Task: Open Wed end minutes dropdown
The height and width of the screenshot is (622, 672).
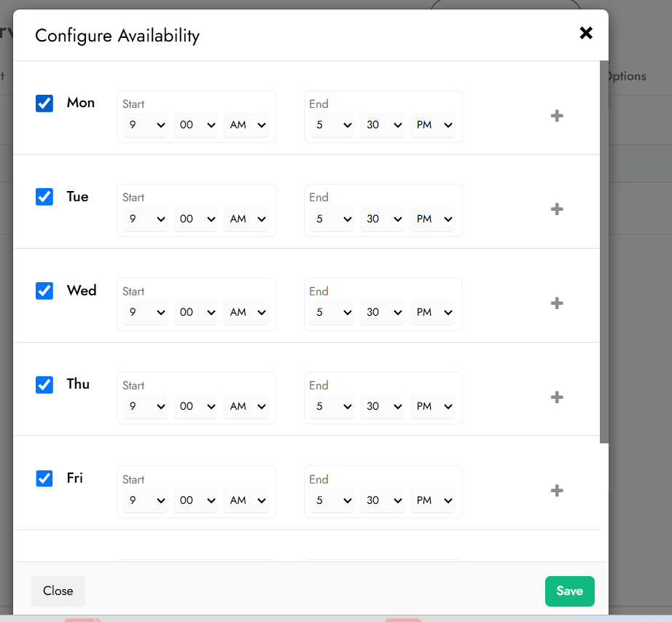Action: (x=383, y=312)
